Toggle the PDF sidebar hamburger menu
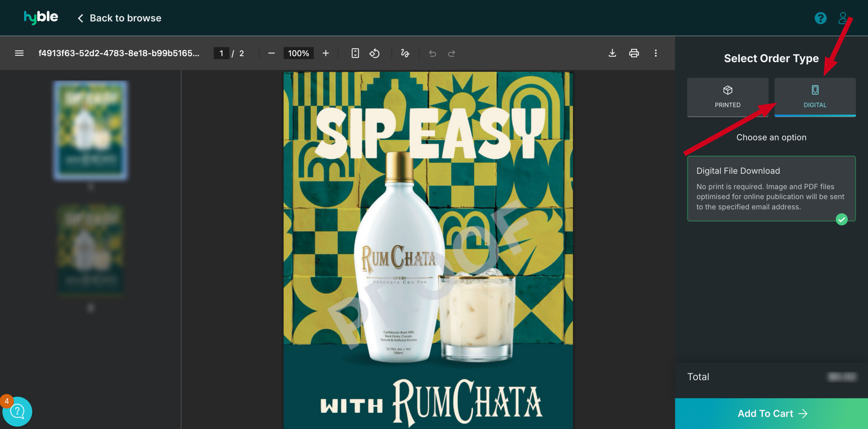 [x=19, y=53]
